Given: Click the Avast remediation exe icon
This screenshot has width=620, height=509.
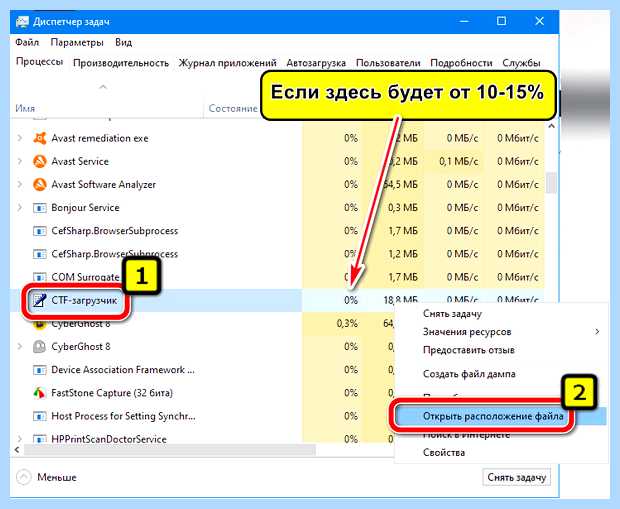Looking at the screenshot, I should point(40,138).
